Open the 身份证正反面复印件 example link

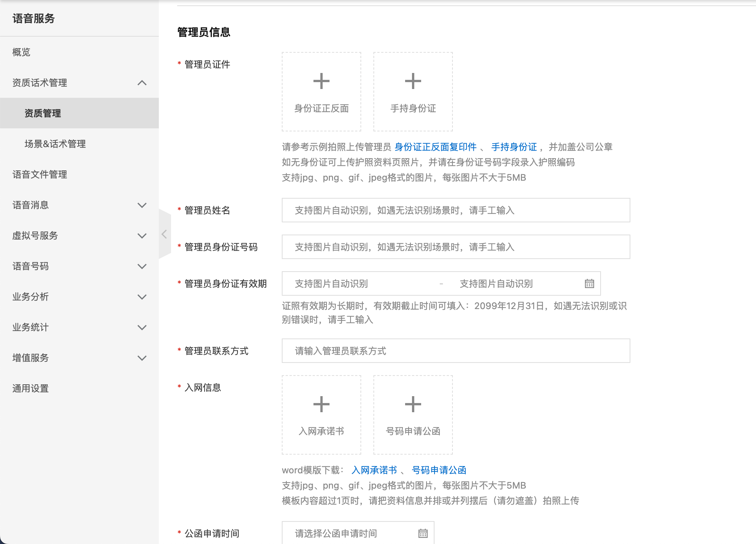click(435, 147)
